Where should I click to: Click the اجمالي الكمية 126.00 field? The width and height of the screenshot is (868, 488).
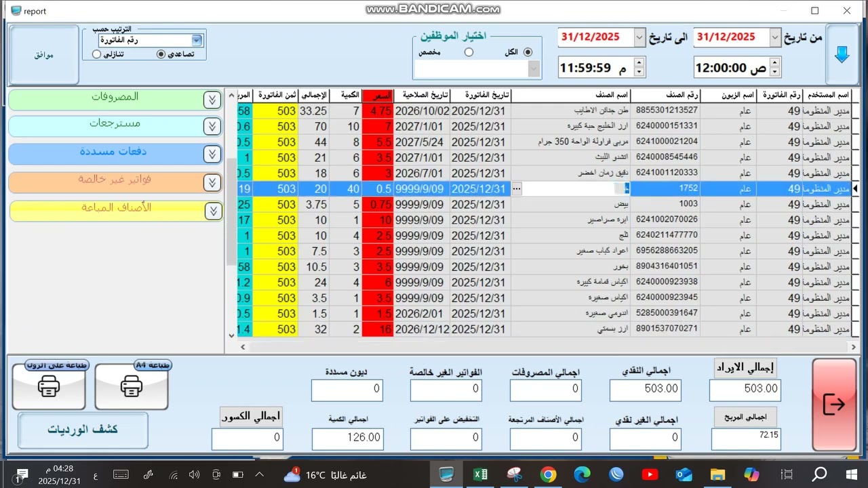[348, 439]
